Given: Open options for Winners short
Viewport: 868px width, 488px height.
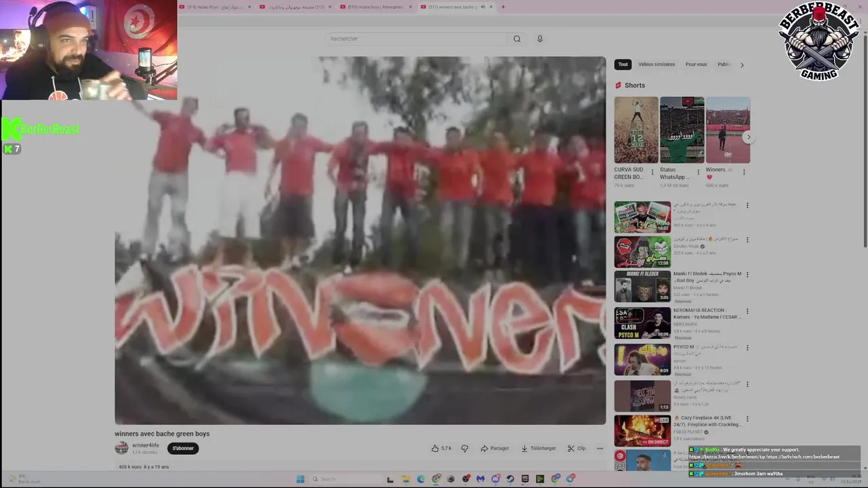Looking at the screenshot, I should [744, 172].
